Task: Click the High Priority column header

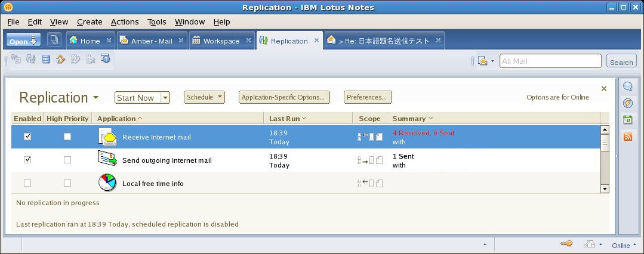Action: pyautogui.click(x=67, y=118)
